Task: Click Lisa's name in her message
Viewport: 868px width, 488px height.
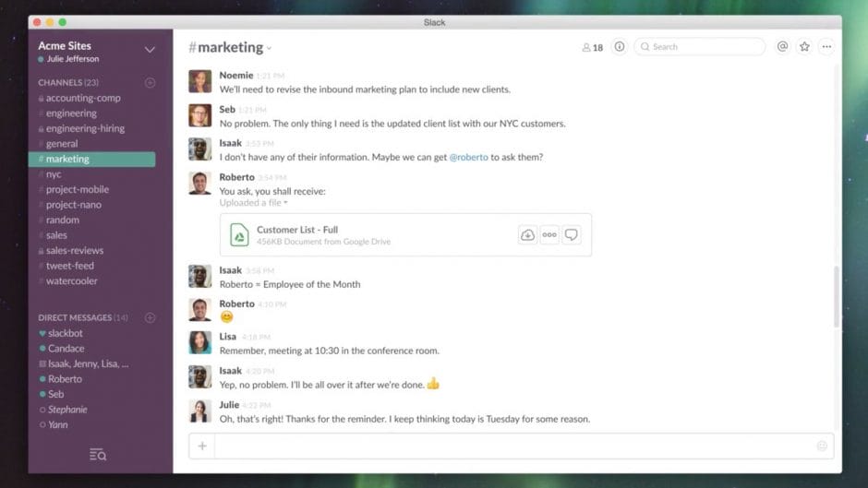Action: (227, 337)
